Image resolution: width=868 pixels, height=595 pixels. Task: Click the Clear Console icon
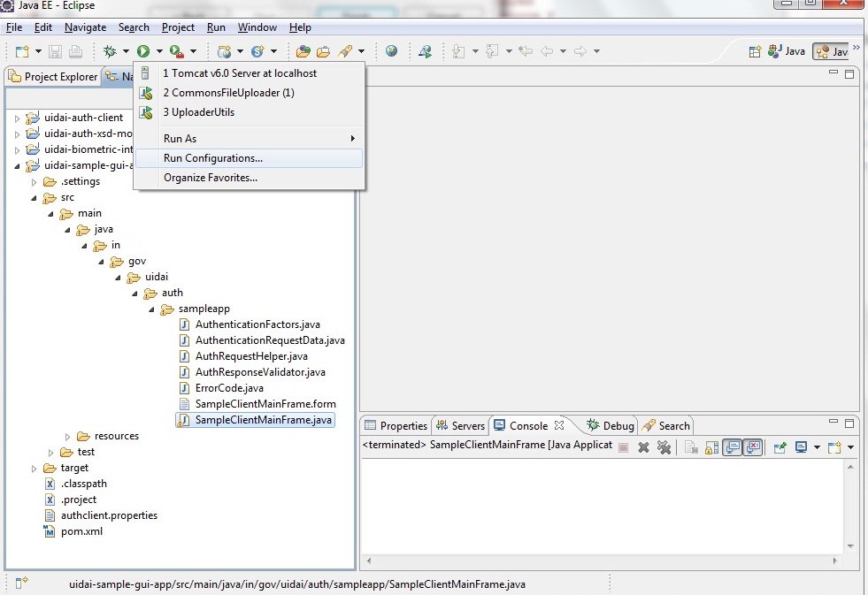pyautogui.click(x=691, y=447)
